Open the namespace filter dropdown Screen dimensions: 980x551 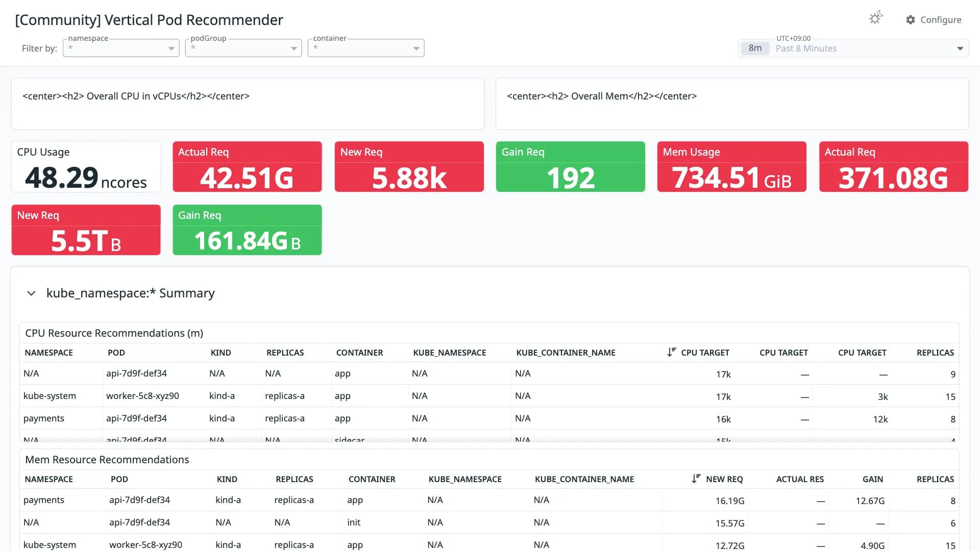[121, 48]
